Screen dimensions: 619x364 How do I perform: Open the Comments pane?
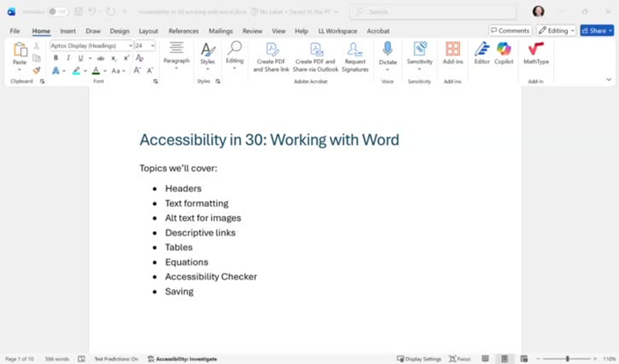point(510,31)
